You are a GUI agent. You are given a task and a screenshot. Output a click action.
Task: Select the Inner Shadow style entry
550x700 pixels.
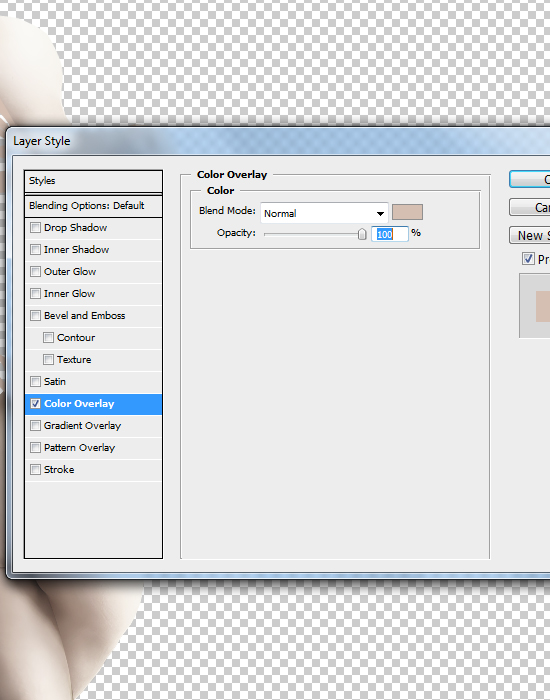76,250
